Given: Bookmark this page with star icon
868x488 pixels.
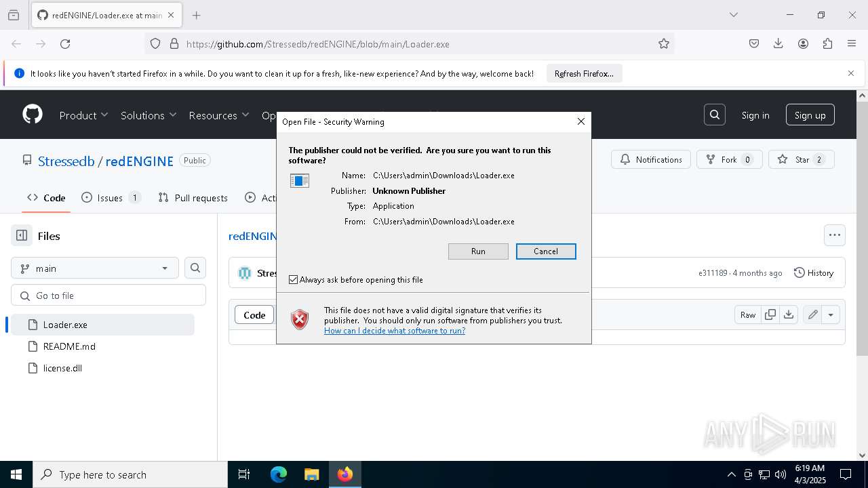Looking at the screenshot, I should (x=664, y=44).
